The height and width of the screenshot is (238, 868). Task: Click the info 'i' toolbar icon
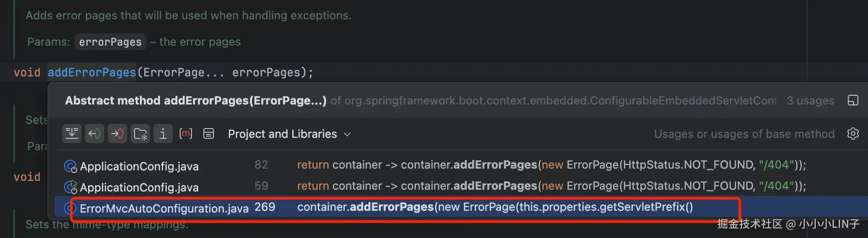coord(163,133)
